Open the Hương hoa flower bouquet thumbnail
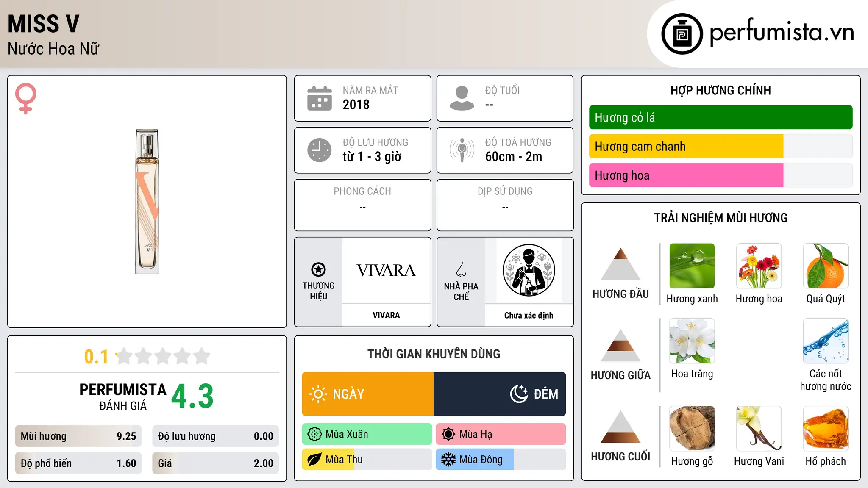The width and height of the screenshot is (868, 488). coord(759,266)
